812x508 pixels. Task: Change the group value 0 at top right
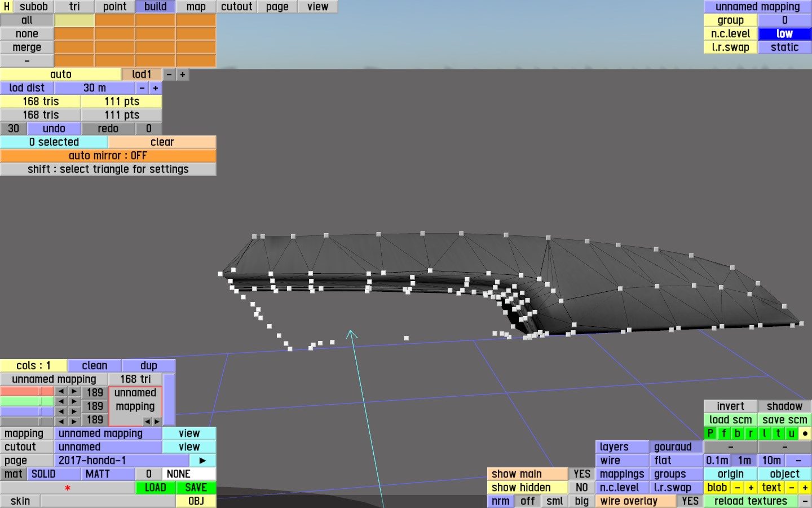click(x=785, y=20)
